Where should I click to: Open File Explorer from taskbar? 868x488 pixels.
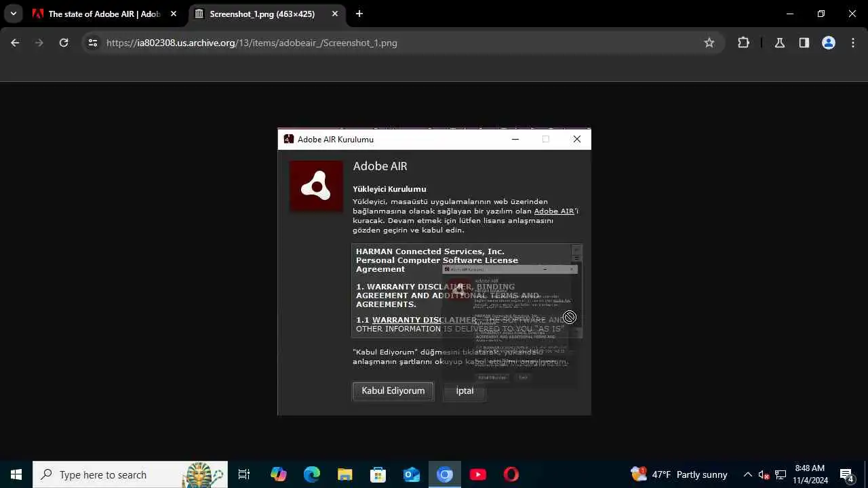click(x=344, y=474)
